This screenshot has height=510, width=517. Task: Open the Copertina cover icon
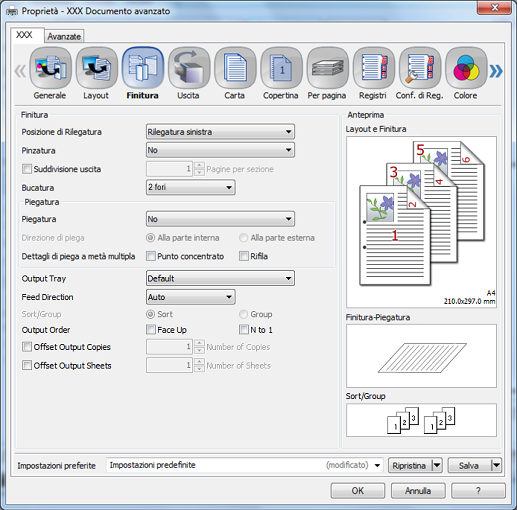coord(281,68)
